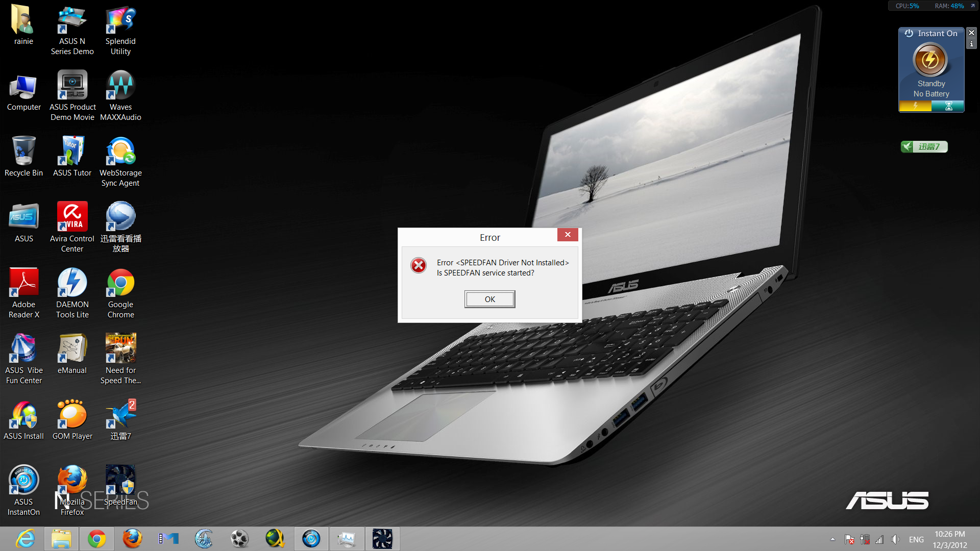Show Instant On info
Image resolution: width=980 pixels, height=551 pixels.
[x=971, y=44]
